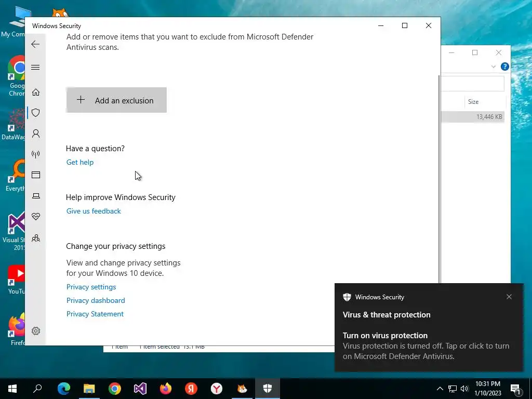Open the Settings gear in the sidebar
Screen dimensions: 532x399
pos(36,331)
